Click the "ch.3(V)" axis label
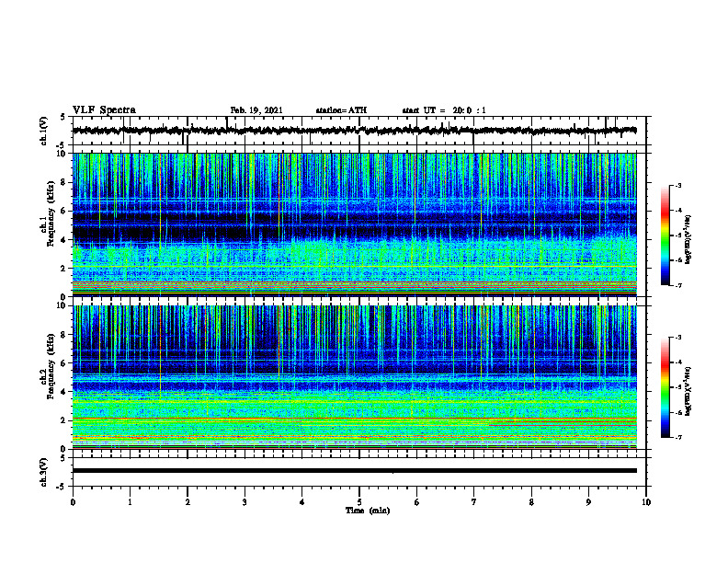 pyautogui.click(x=44, y=472)
